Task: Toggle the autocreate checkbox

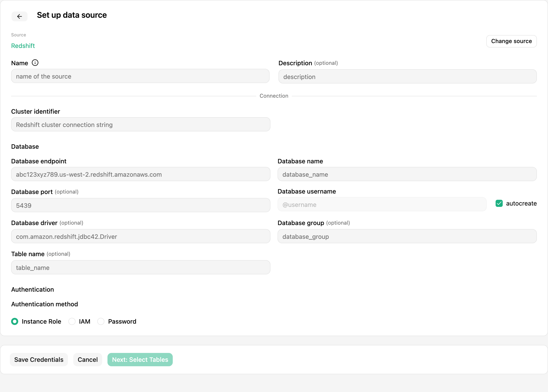Action: [x=499, y=204]
